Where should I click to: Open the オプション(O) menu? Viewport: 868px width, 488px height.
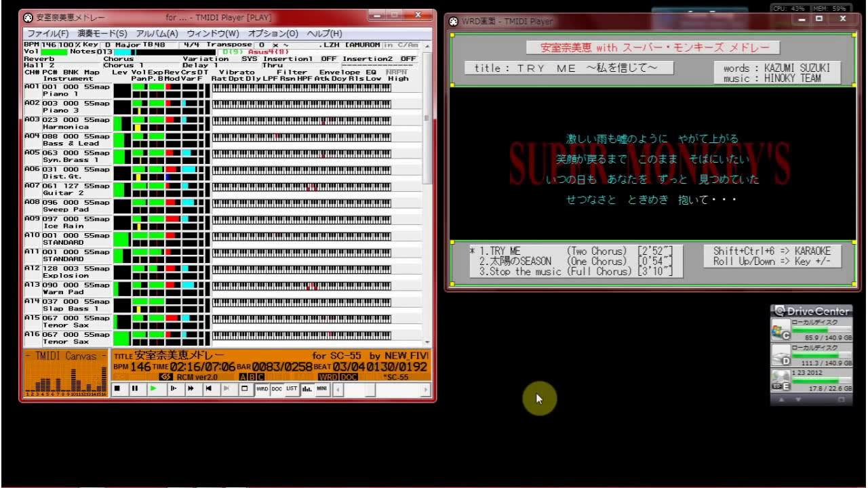point(273,33)
